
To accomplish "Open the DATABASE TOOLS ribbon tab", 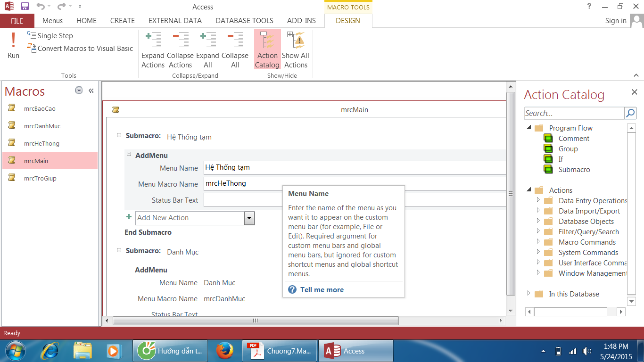I will pyautogui.click(x=244, y=21).
